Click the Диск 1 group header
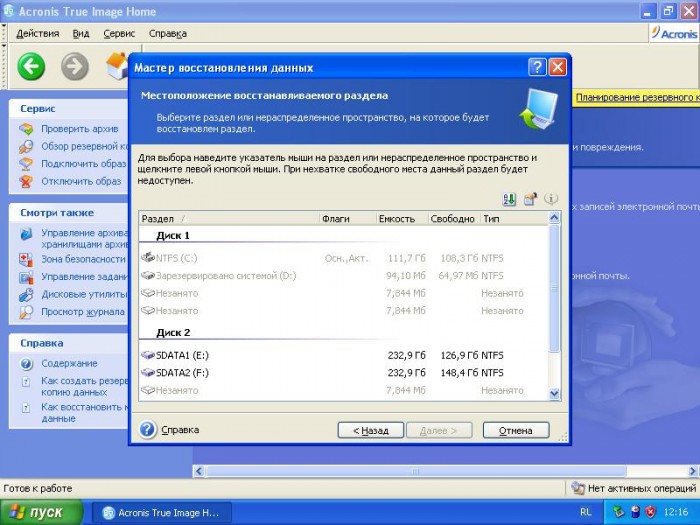 [173, 236]
